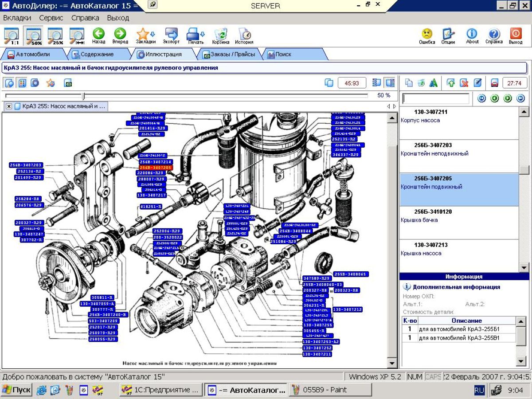The image size is (532, 399).
Task: Switch to the Автомобили tab
Action: pyautogui.click(x=33, y=55)
